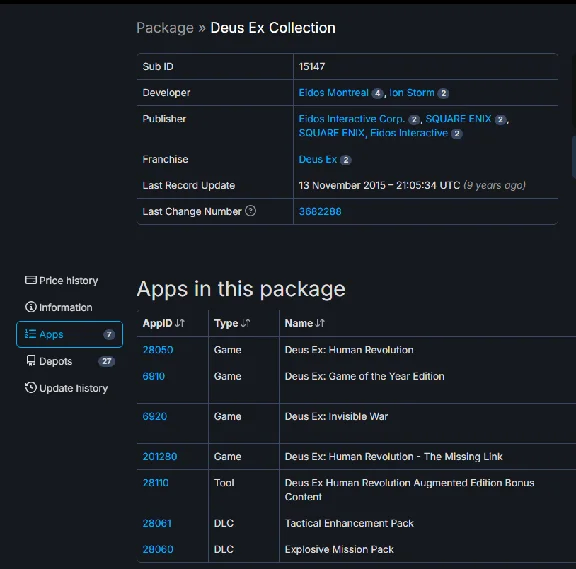Select the Apps sidebar tab

click(x=69, y=334)
